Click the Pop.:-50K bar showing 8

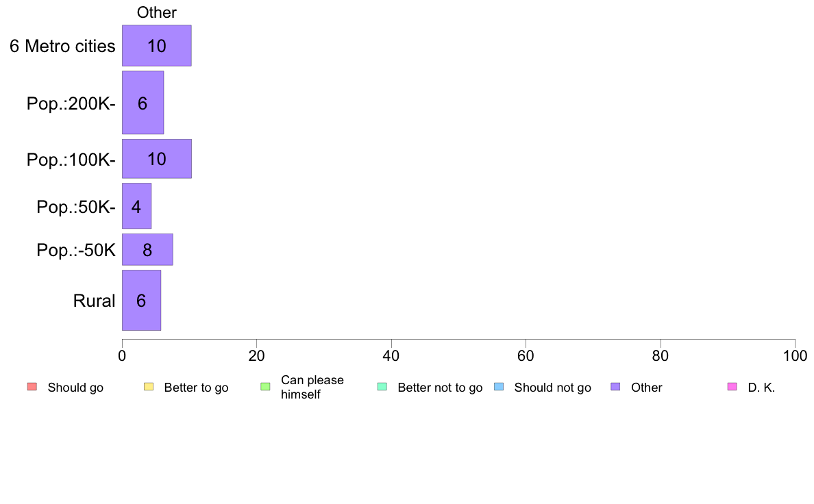pyautogui.click(x=147, y=250)
